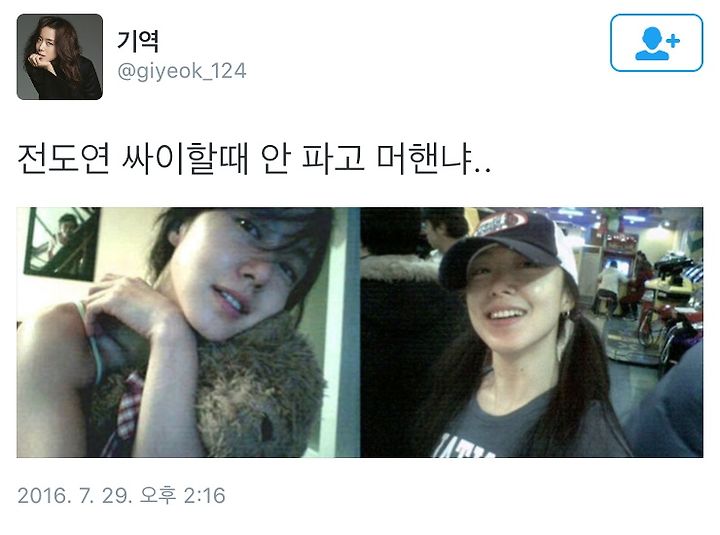Click the person silhouette in follow button
The image size is (720, 535).
coord(651,44)
